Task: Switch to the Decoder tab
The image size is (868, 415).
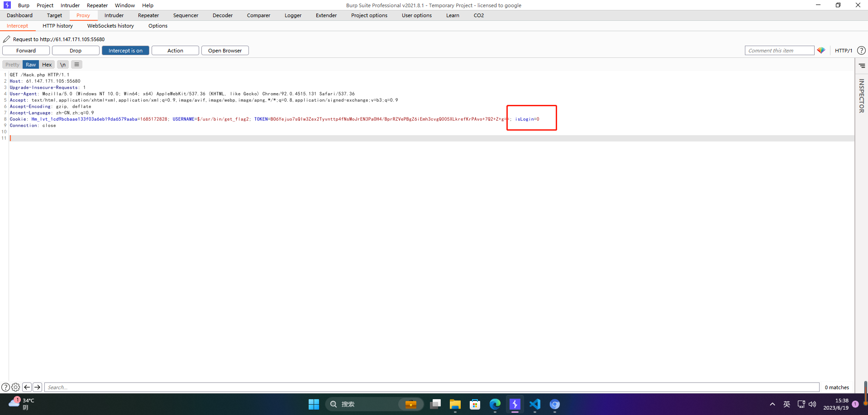Action: pyautogui.click(x=223, y=15)
